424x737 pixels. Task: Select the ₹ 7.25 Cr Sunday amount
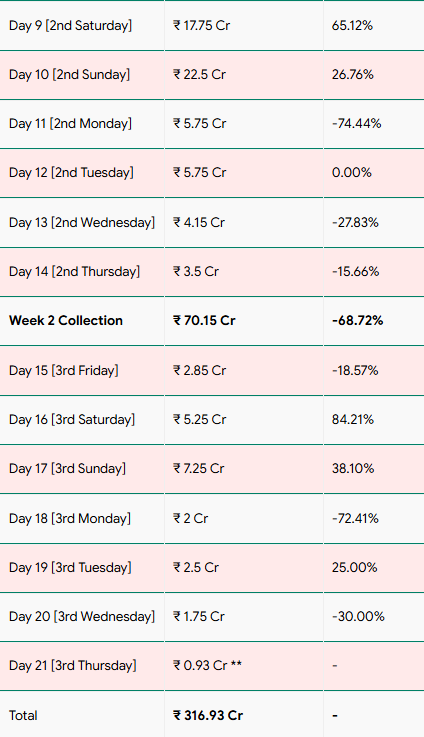point(199,469)
